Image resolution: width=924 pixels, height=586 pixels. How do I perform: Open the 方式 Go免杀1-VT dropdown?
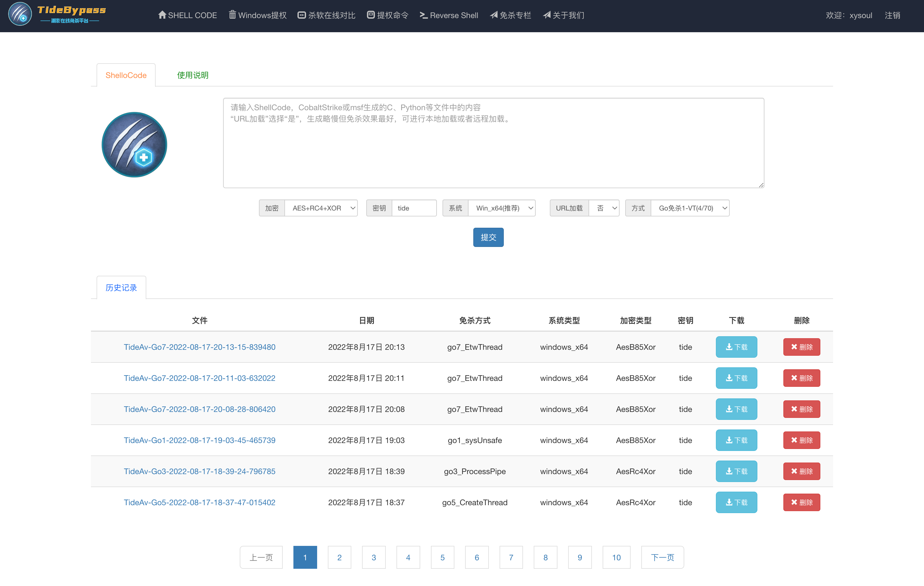[690, 208]
